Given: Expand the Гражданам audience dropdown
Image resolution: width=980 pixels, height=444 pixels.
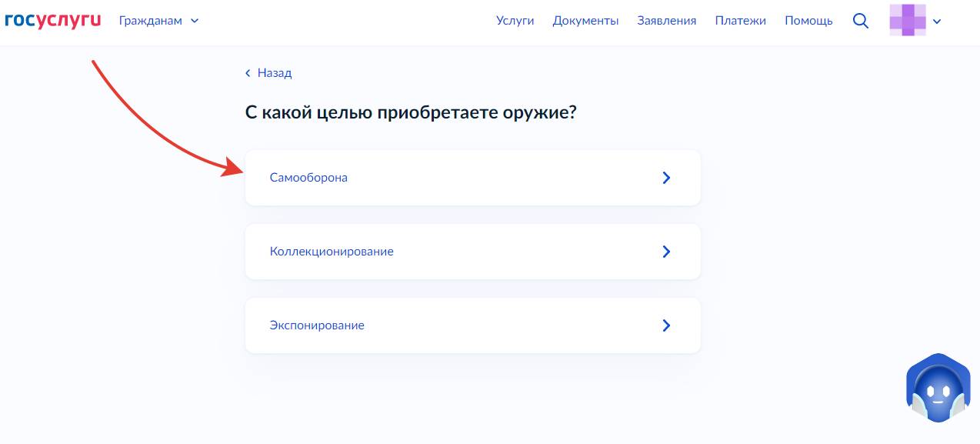Looking at the screenshot, I should [158, 21].
